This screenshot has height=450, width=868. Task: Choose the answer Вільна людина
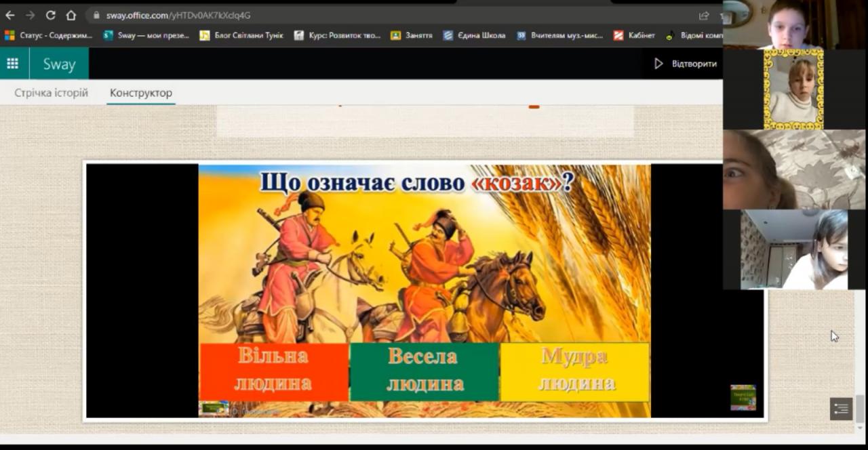click(x=273, y=371)
